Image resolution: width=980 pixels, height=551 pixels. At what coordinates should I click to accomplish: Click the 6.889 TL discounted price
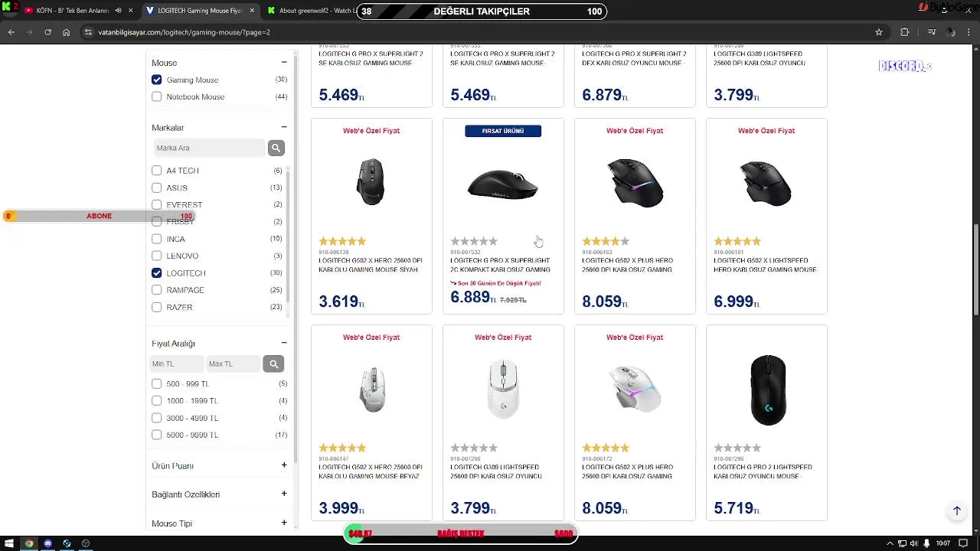coord(473,298)
